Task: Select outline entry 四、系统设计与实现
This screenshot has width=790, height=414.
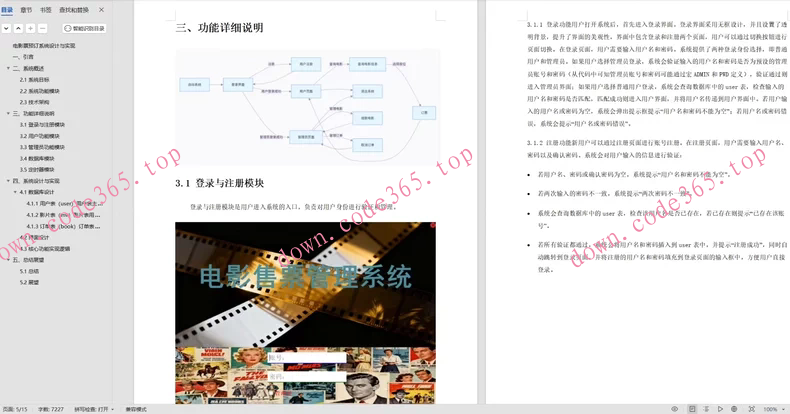Action: pos(36,181)
